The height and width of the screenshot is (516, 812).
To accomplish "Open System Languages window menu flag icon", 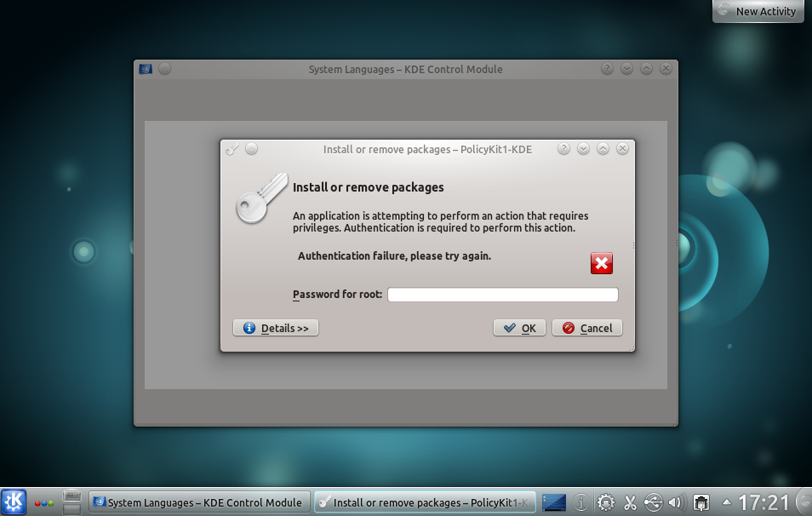I will click(146, 69).
